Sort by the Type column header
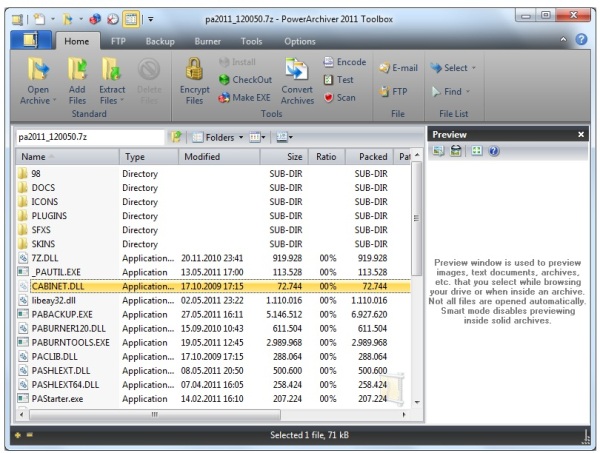The height and width of the screenshot is (453, 600). [149, 156]
